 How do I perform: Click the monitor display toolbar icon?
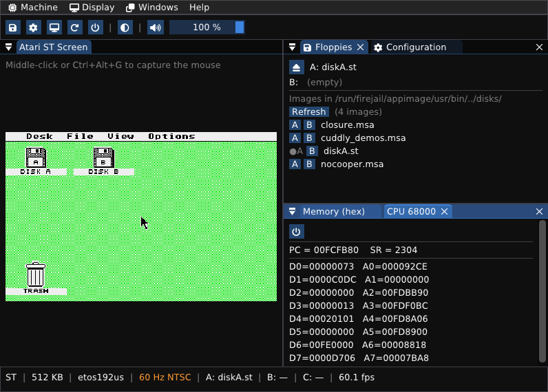pos(54,28)
